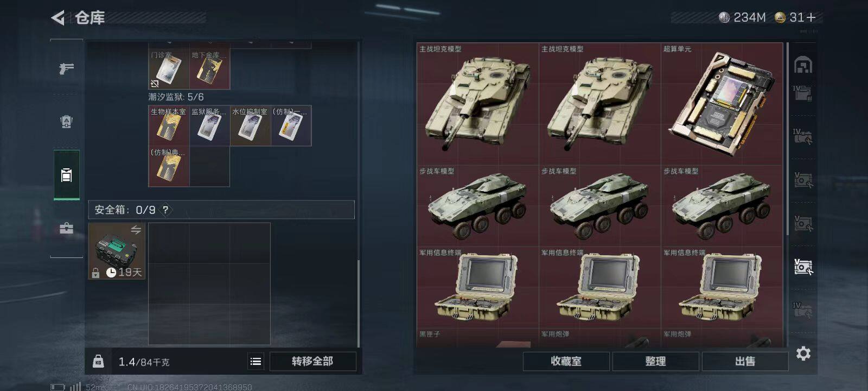The height and width of the screenshot is (391, 868).
Task: Open the settings gear icon
Action: pyautogui.click(x=803, y=354)
